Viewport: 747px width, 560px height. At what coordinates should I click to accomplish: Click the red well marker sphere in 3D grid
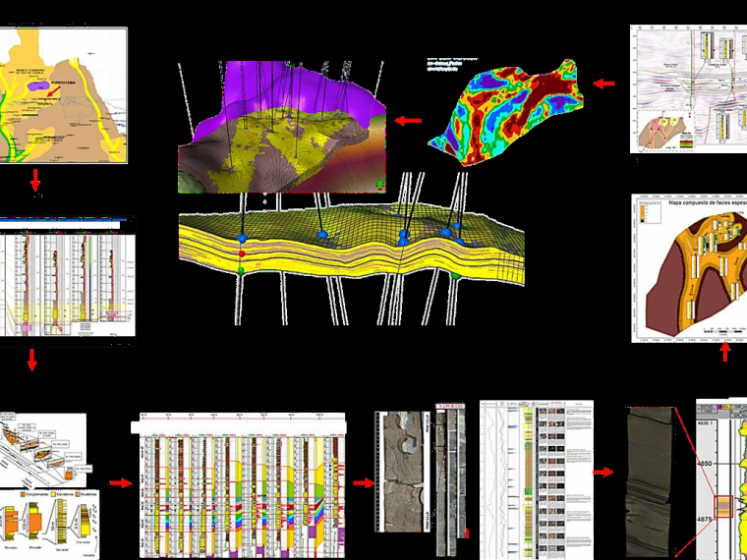click(x=242, y=253)
